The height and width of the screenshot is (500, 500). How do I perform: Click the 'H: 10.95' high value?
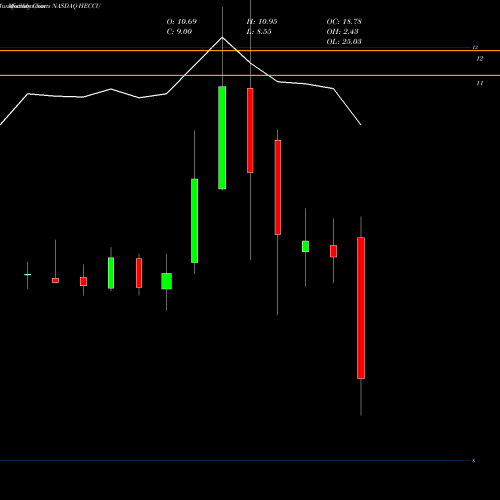pos(262,22)
